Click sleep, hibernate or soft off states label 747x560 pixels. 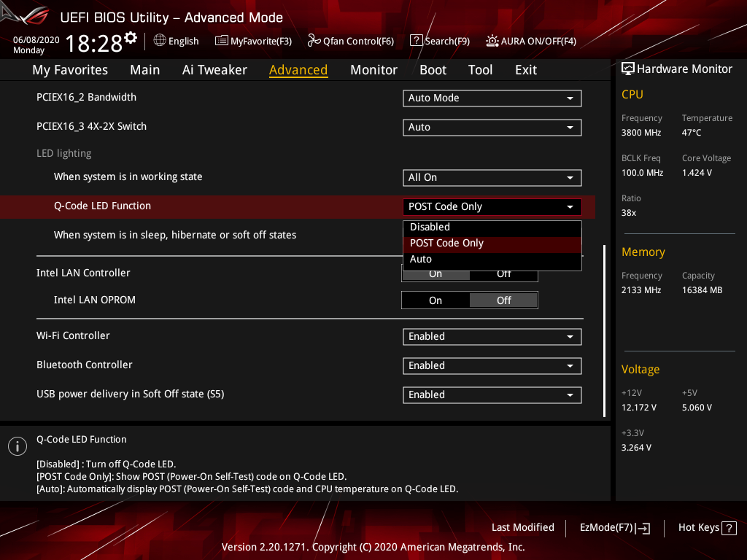coord(175,236)
